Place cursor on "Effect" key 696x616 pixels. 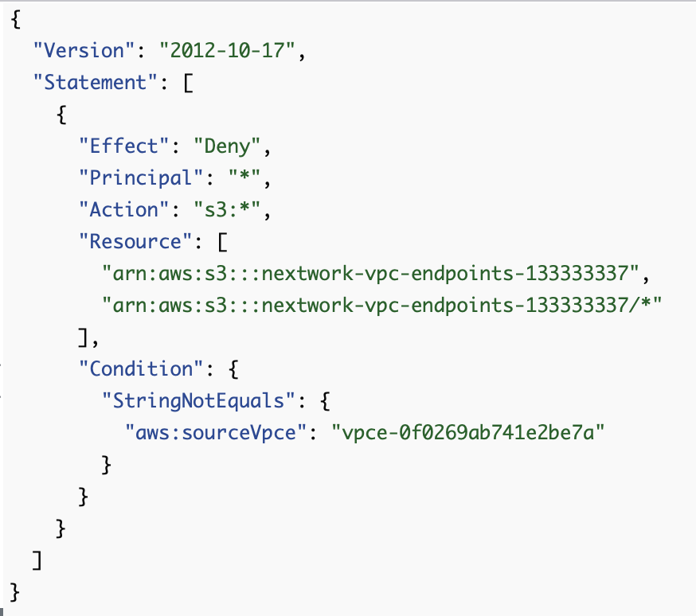(124, 146)
